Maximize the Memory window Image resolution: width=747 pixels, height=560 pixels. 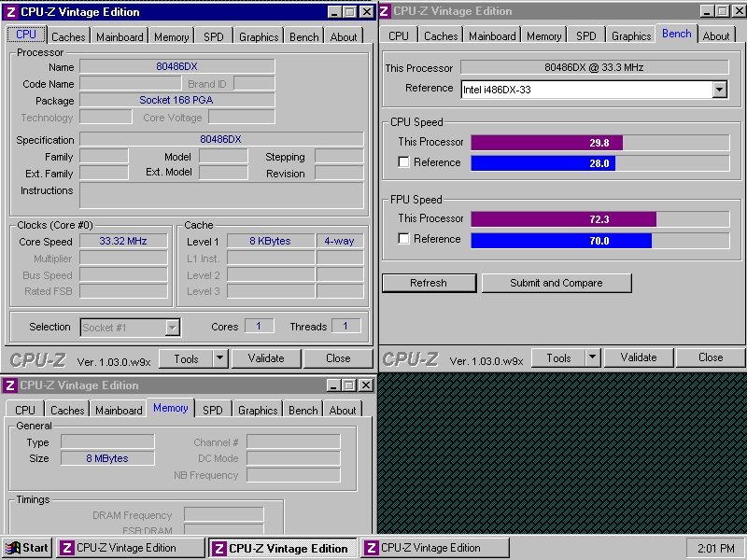(349, 385)
